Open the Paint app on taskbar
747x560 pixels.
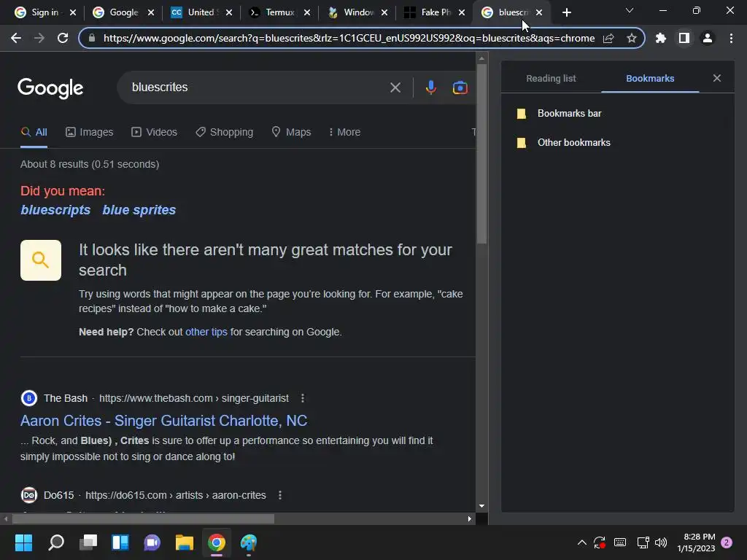click(x=248, y=542)
